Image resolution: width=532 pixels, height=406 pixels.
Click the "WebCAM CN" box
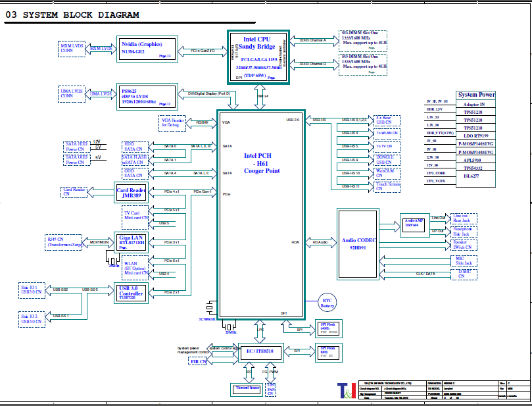pyautogui.click(x=387, y=174)
